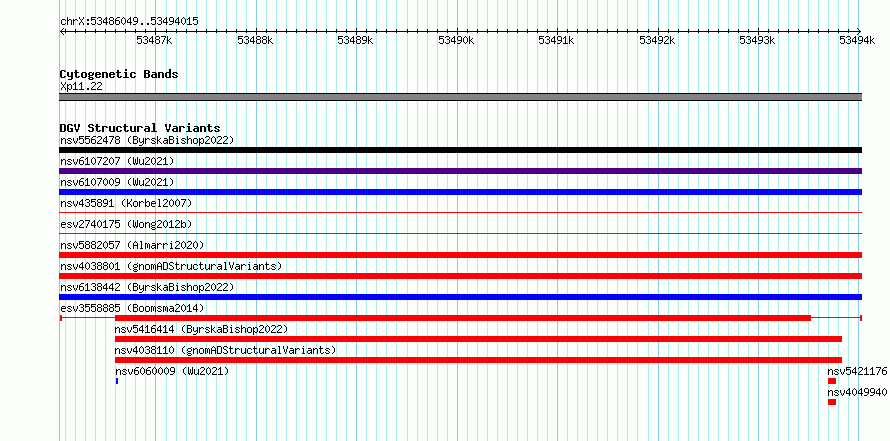The height and width of the screenshot is (441, 890).
Task: Click the nsv5882057 (Almarri2020) label
Action: point(132,245)
